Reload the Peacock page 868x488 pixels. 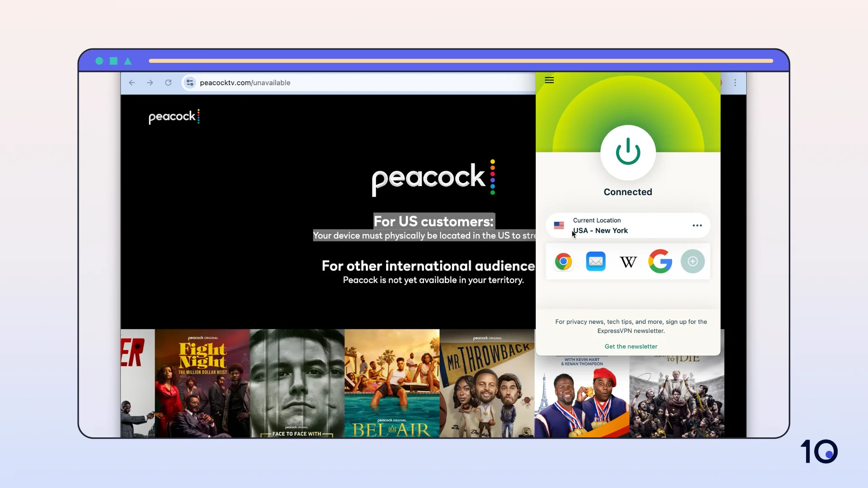[x=168, y=83]
